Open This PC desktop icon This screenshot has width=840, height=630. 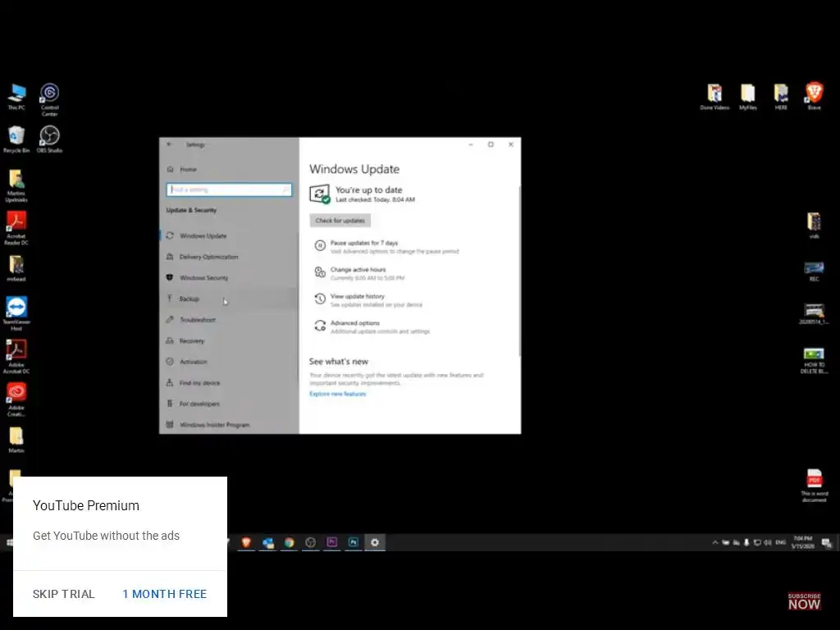(16, 97)
